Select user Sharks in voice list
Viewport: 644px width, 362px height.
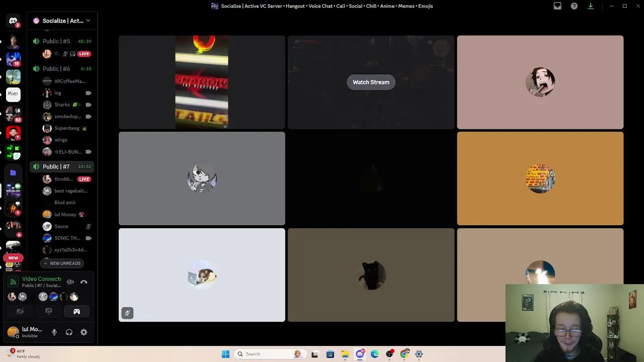[x=66, y=105]
